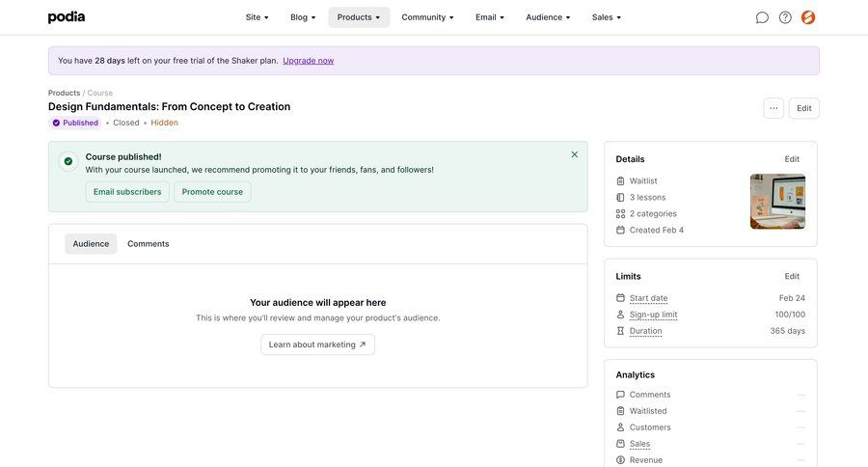Edit the Limits panel
868x467 pixels.
click(792, 276)
